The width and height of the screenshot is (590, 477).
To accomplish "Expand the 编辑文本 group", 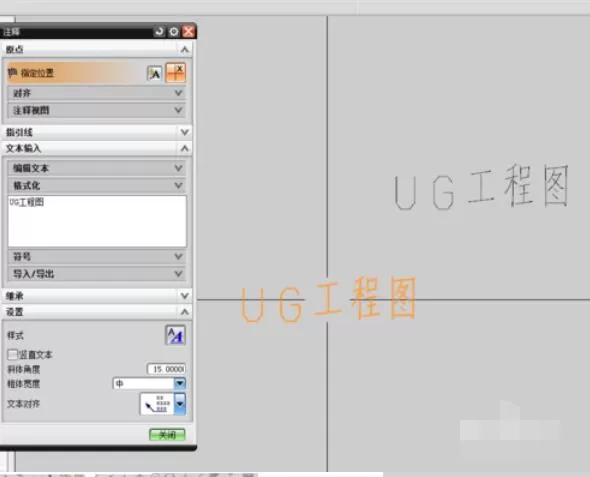I will pos(97,168).
